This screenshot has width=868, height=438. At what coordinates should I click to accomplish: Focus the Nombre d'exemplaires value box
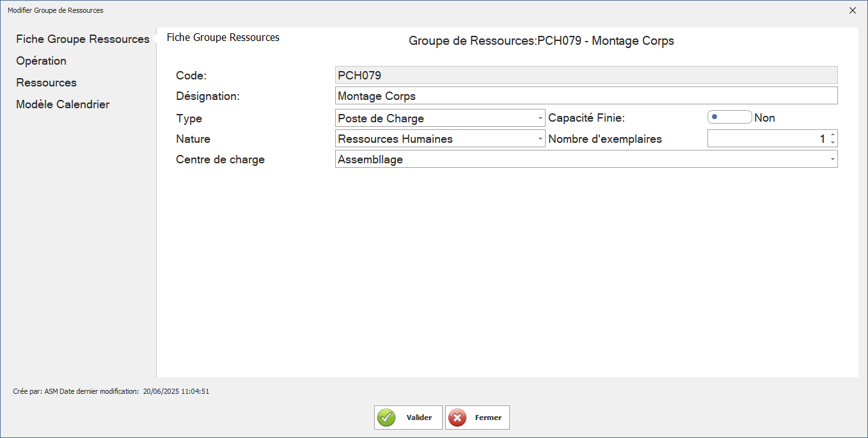pyautogui.click(x=766, y=139)
